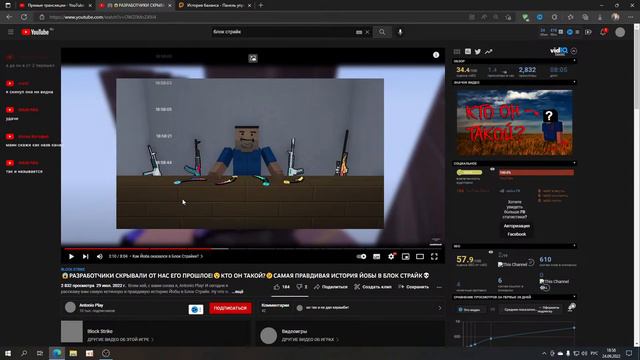Click the Edge browser taskbar icon

pos(56,353)
